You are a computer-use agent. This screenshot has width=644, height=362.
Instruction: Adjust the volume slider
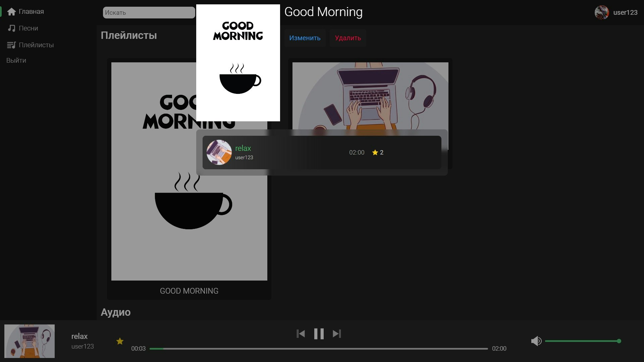(583, 341)
